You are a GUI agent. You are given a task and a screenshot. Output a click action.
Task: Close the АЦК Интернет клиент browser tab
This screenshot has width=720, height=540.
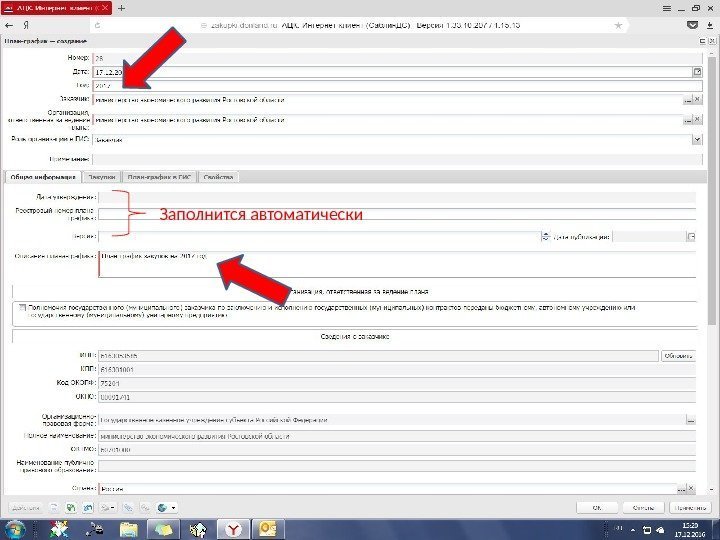[105, 8]
